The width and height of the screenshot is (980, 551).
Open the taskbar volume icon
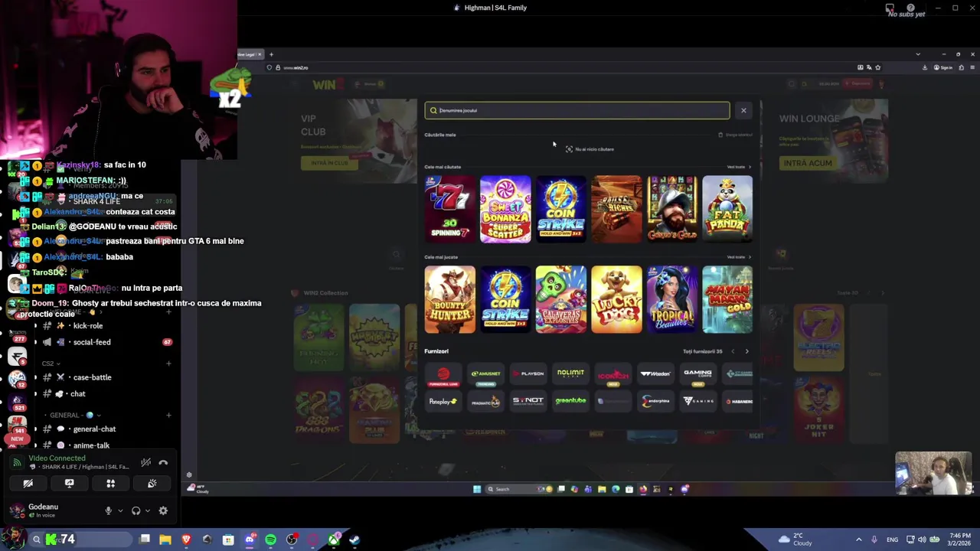pyautogui.click(x=922, y=540)
